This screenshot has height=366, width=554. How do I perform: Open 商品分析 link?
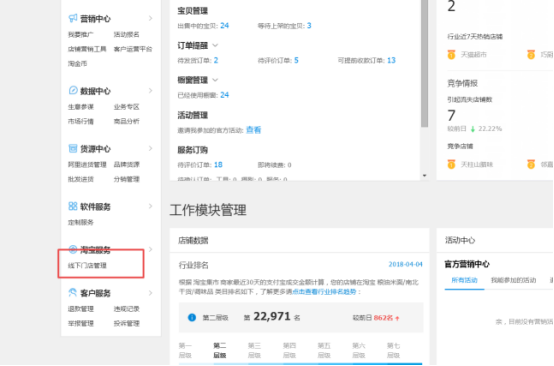[x=126, y=121]
